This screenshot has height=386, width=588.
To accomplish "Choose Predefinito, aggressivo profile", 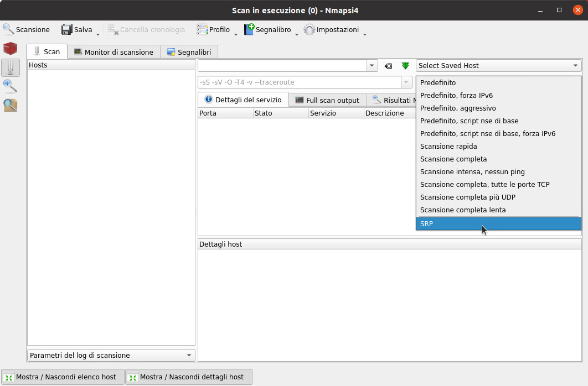I will 499,108.
